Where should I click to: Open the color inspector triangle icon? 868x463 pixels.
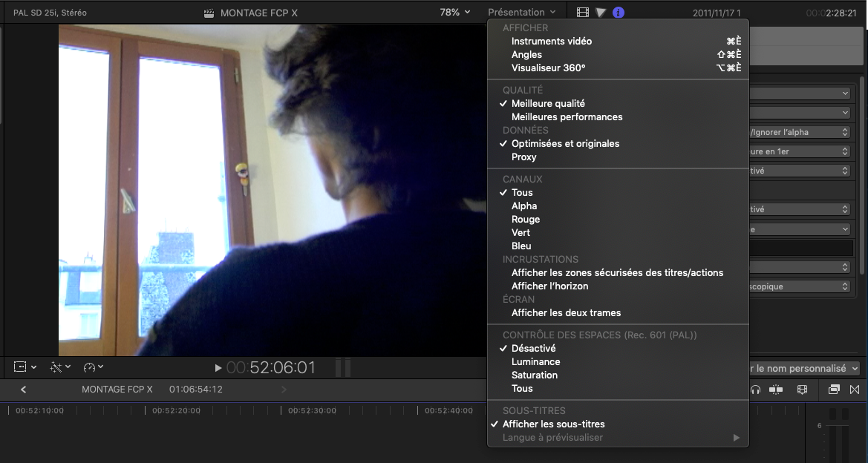coord(601,12)
